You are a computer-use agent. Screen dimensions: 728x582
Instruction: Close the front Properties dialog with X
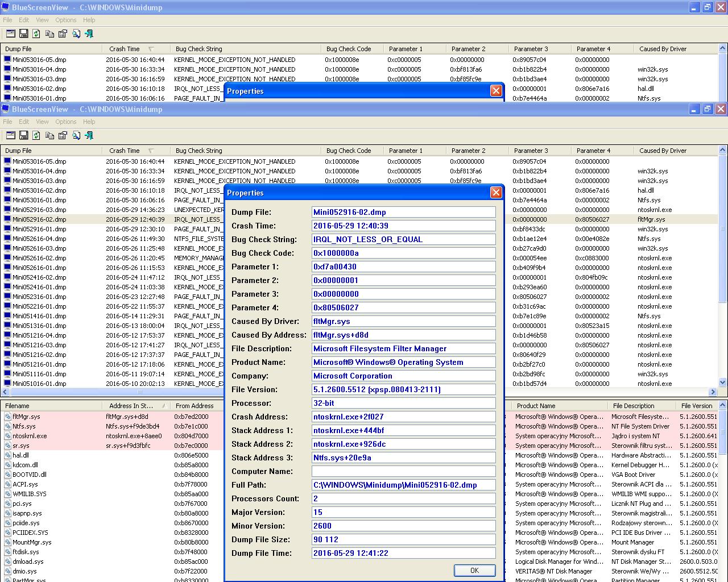496,193
